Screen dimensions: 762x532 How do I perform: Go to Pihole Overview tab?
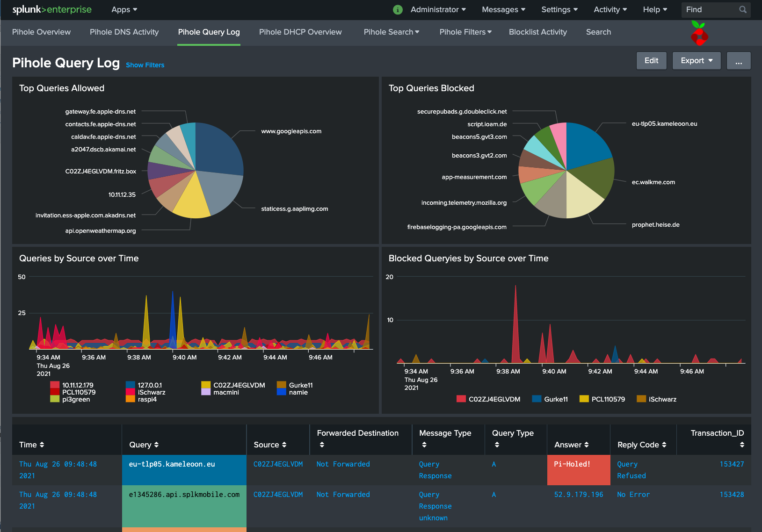(x=41, y=32)
